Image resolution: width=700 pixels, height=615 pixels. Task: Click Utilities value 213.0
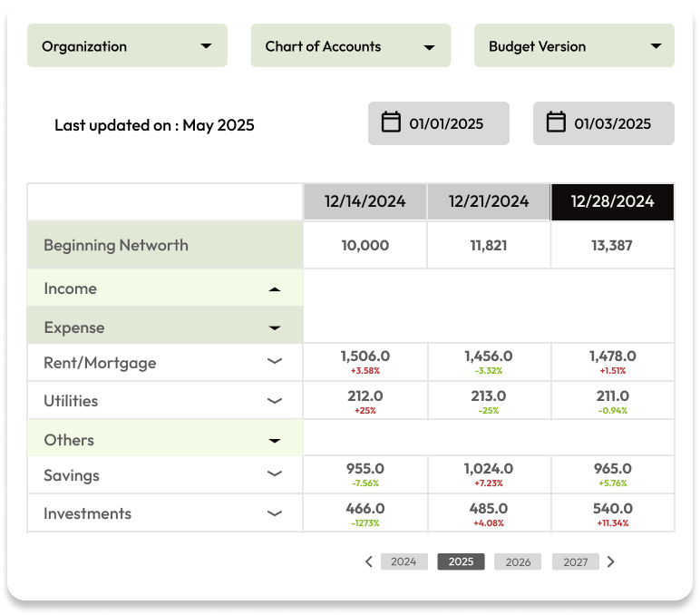point(489,395)
